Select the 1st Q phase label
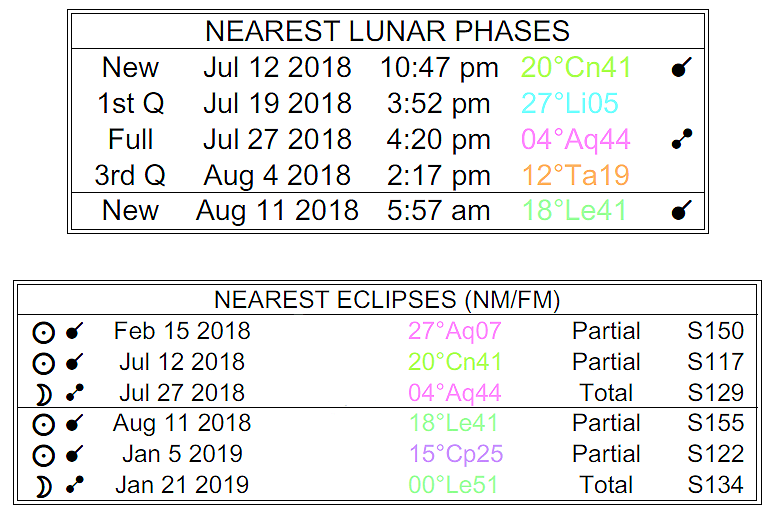The height and width of the screenshot is (514, 772). (x=130, y=104)
